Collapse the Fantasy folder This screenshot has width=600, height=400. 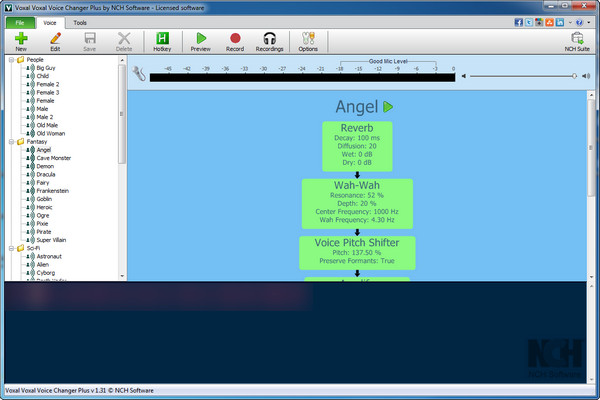(10, 142)
